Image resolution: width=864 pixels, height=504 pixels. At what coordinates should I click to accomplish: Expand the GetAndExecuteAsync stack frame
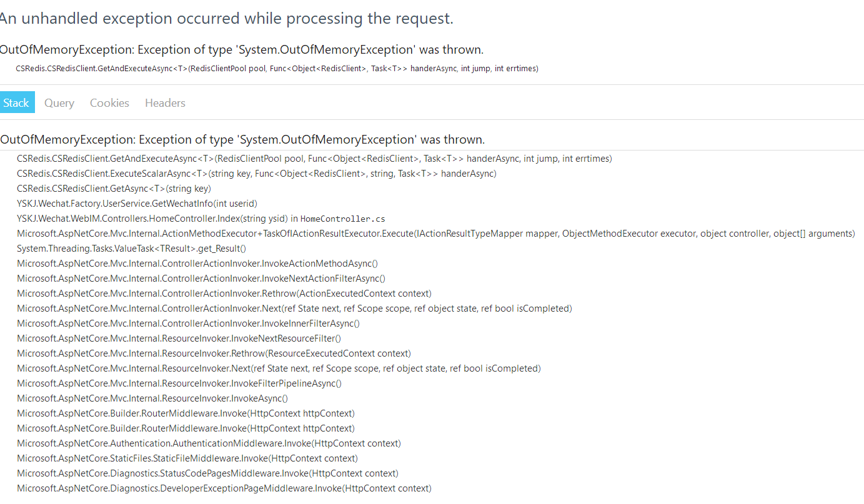[x=312, y=158]
